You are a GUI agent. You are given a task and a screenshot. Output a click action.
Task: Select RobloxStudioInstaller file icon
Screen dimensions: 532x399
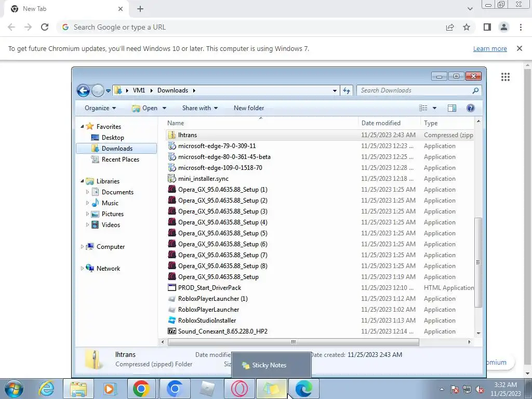[x=172, y=320]
